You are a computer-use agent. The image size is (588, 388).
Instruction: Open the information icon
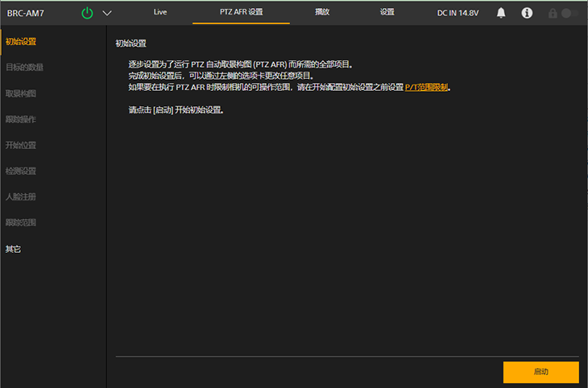[527, 13]
